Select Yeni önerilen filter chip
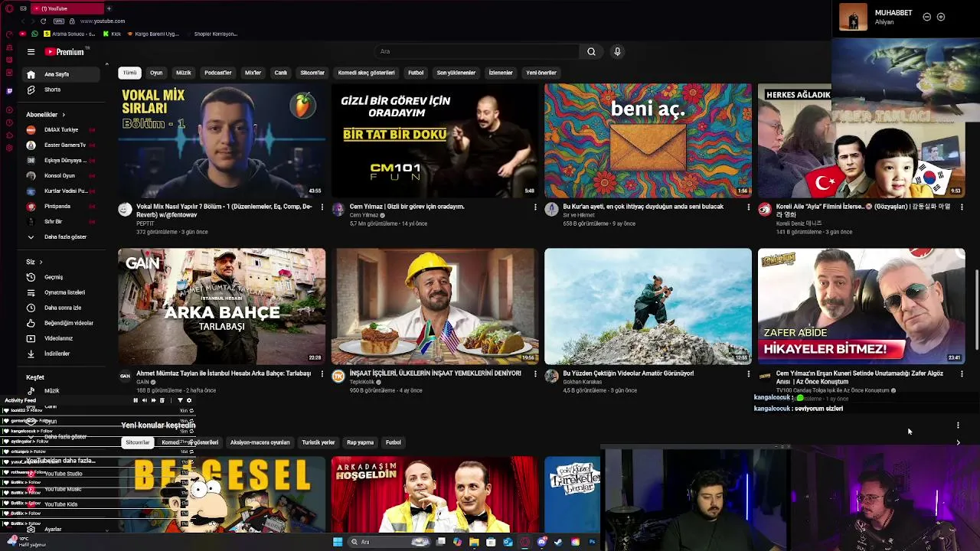 (541, 73)
